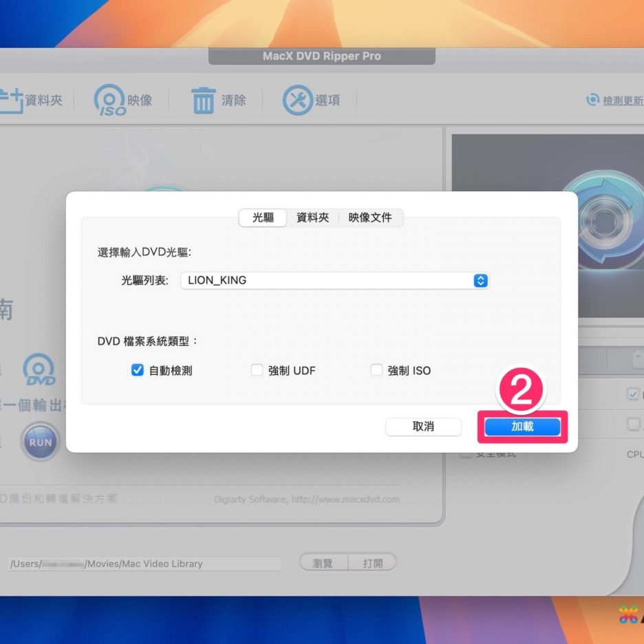Switch to the 資料夾 tab
The height and width of the screenshot is (644, 644).
(x=312, y=217)
